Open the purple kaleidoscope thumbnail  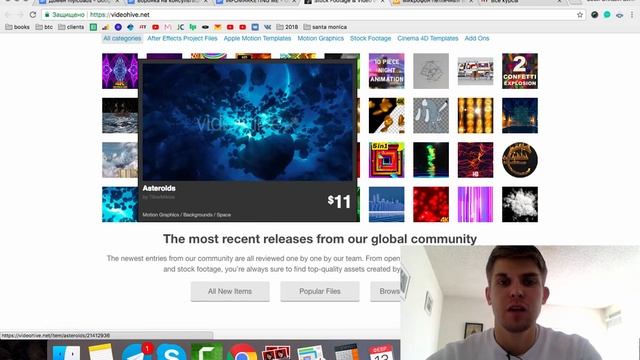[120, 71]
